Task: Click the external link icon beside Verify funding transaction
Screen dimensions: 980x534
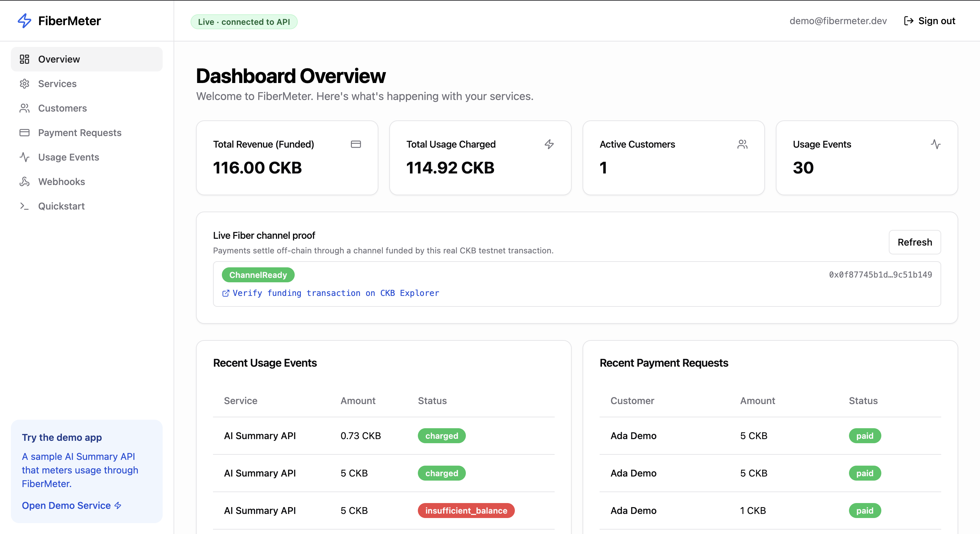Action: point(226,293)
